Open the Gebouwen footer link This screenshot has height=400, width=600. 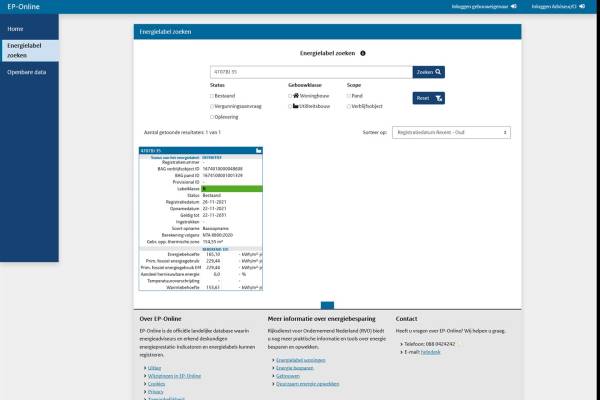(288, 376)
